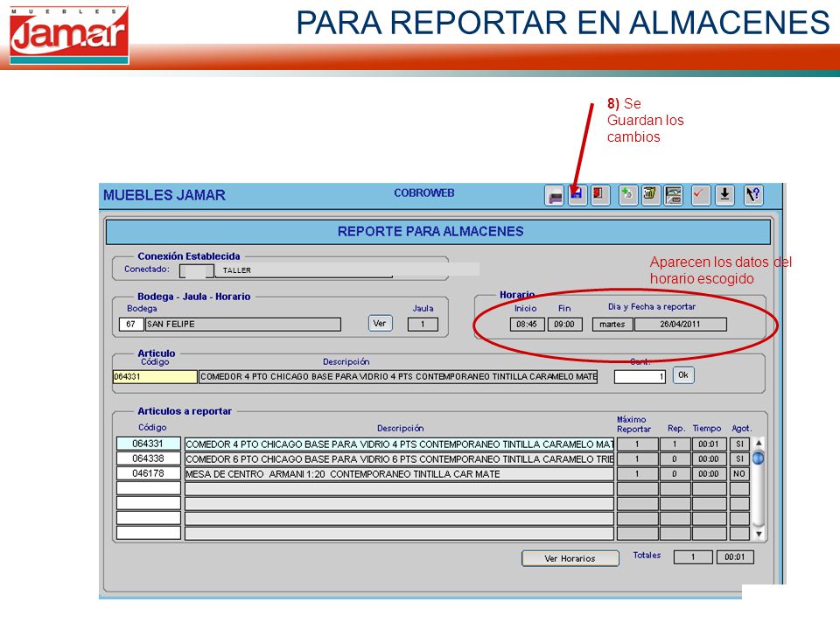Click the Agot. cell NO for MESA DE CENTRO
The height and width of the screenshot is (630, 840).
(739, 474)
